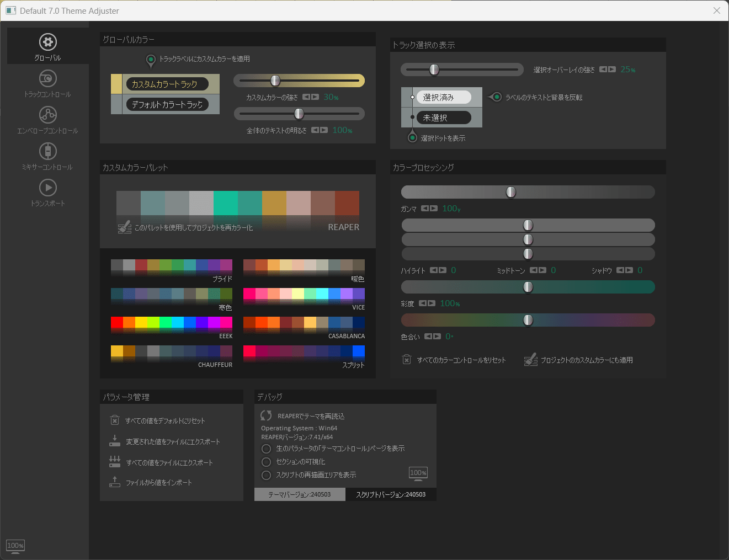The height and width of the screenshot is (560, 729).
Task: Click 変更された値をファイルにエクスポート
Action: click(x=173, y=441)
